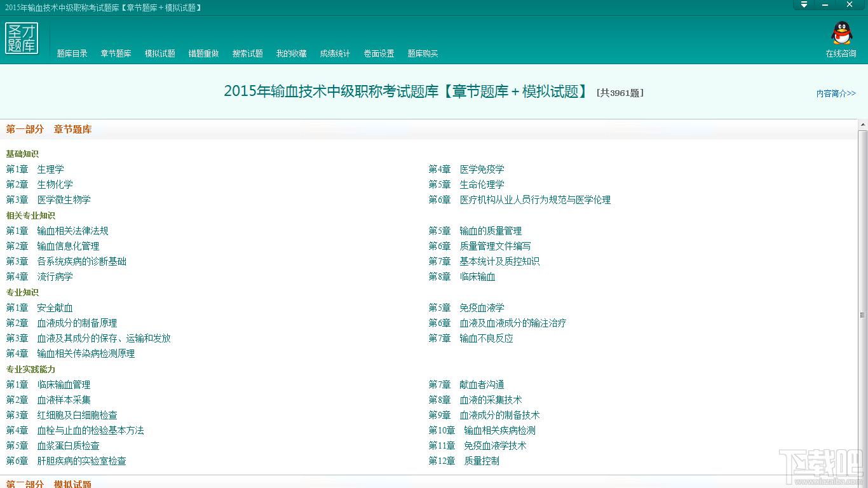Click 题库购买 to purchase

point(423,54)
